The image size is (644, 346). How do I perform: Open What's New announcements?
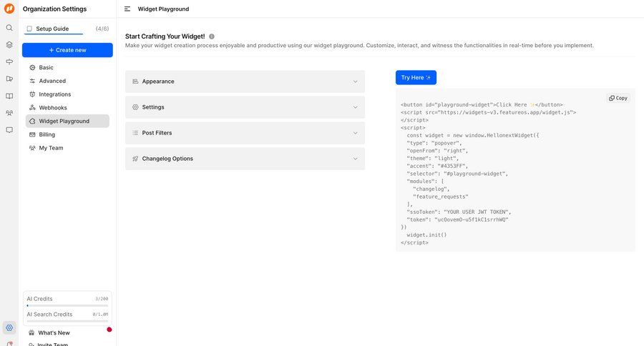[54, 333]
